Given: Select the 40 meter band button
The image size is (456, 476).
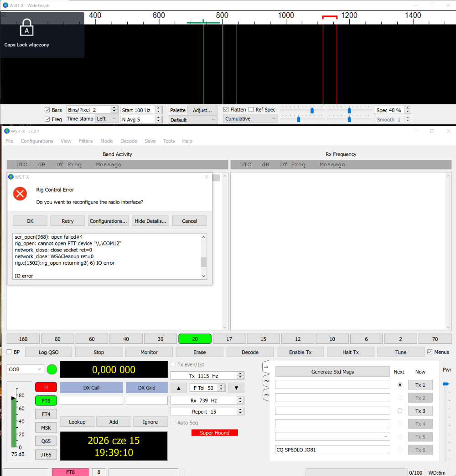Looking at the screenshot, I should 126,339.
